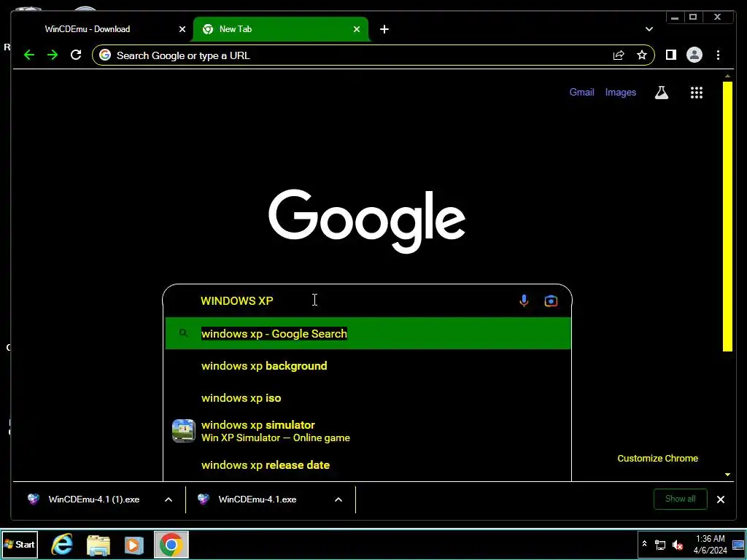The width and height of the screenshot is (747, 560).
Task: Click the Google logo
Action: coord(367,222)
